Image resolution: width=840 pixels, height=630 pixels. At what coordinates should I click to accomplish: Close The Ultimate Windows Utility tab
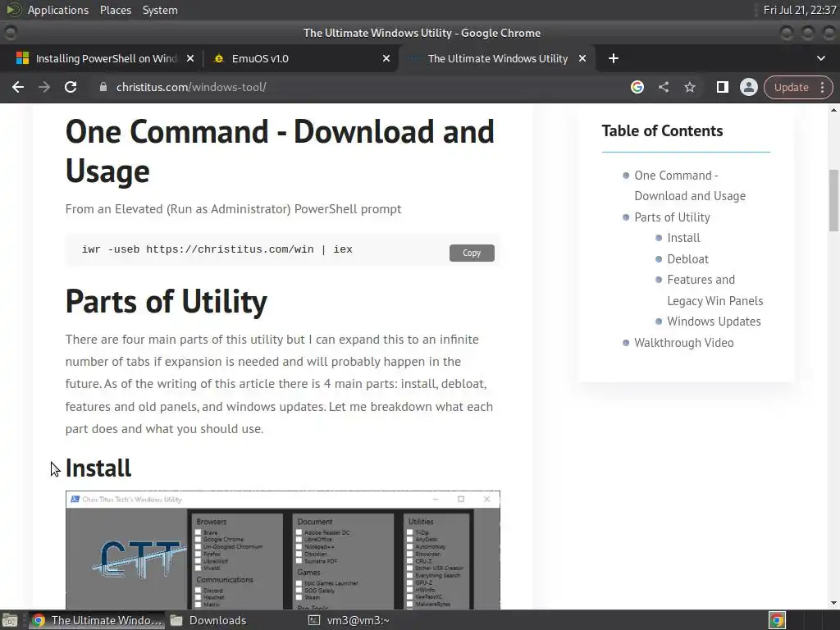(582, 58)
